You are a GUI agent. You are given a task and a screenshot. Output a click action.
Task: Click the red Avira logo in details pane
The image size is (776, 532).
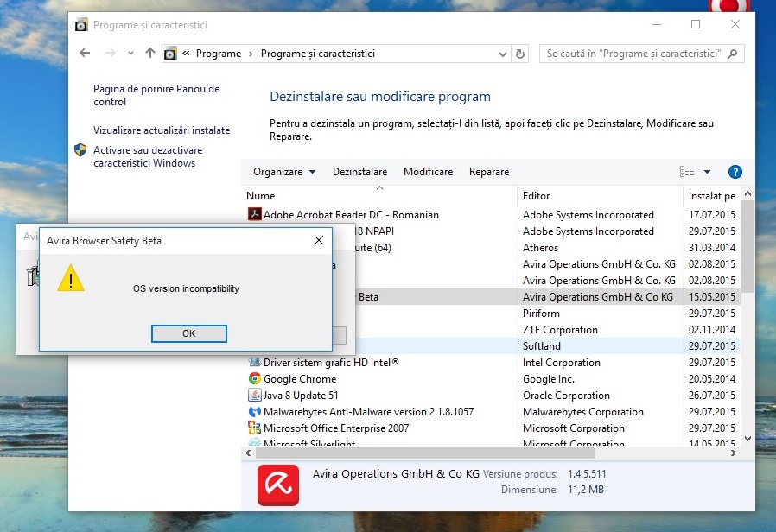(x=278, y=485)
